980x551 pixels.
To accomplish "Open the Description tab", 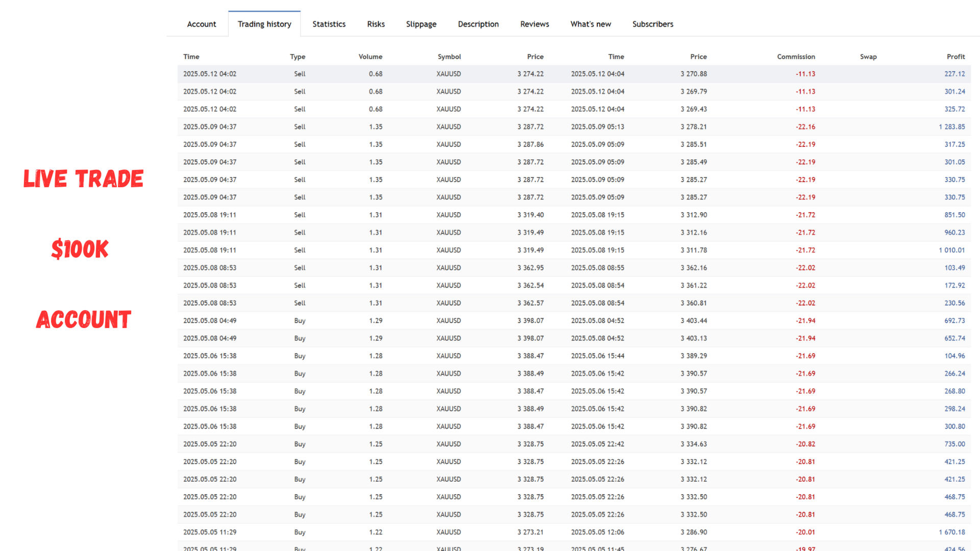I will pyautogui.click(x=478, y=24).
